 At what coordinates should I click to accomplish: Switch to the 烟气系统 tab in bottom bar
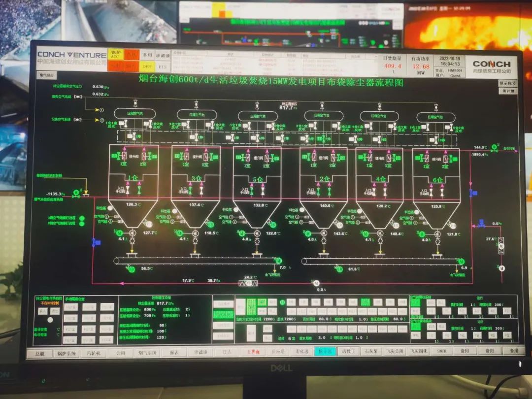[147, 353]
